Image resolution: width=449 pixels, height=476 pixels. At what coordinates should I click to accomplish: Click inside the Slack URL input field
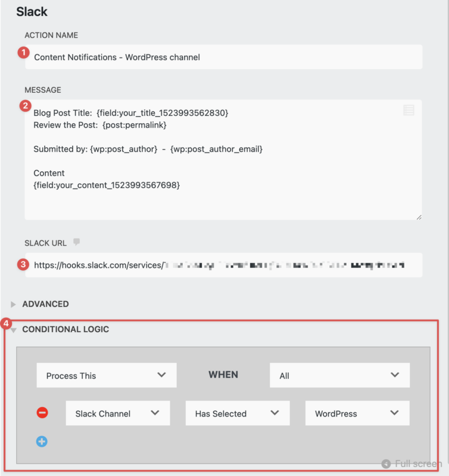[226, 265]
